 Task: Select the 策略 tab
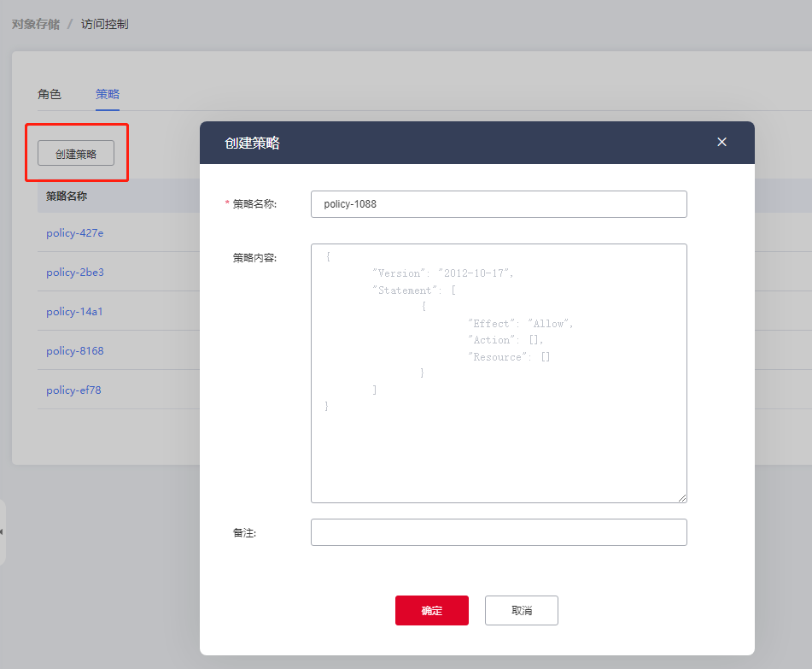coord(108,94)
